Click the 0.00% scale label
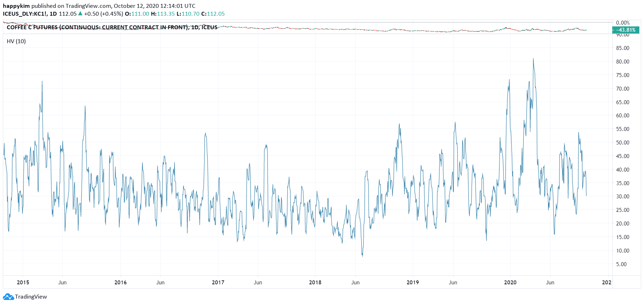 (623, 23)
